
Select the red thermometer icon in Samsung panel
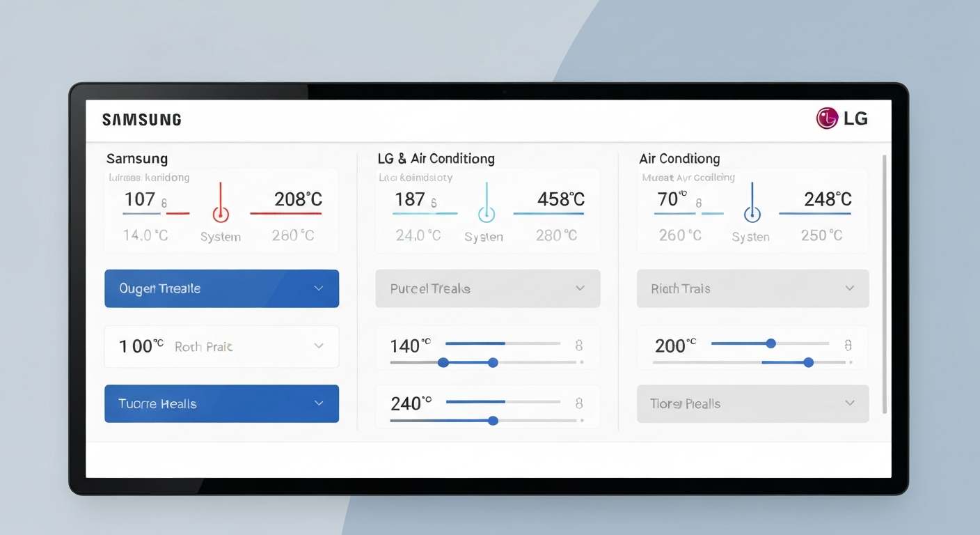coord(221,203)
